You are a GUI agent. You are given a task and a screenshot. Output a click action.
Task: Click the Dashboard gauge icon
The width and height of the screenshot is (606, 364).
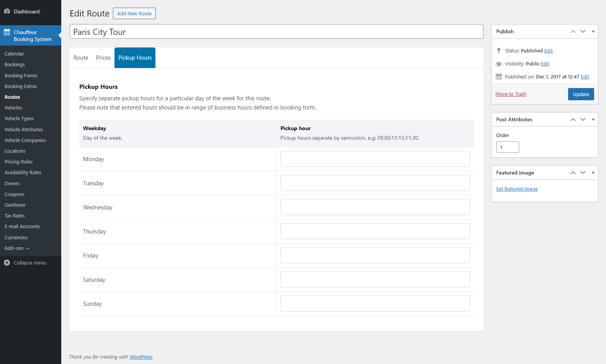7,11
